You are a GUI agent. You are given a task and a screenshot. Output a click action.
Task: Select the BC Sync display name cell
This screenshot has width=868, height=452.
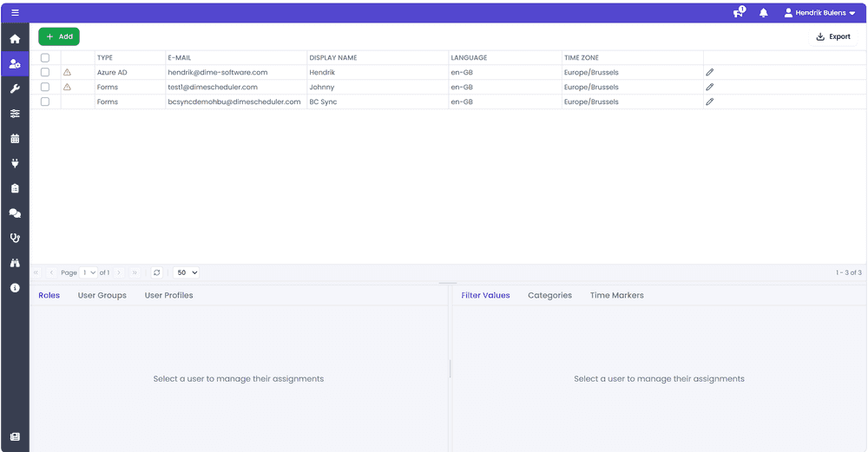[x=378, y=102]
